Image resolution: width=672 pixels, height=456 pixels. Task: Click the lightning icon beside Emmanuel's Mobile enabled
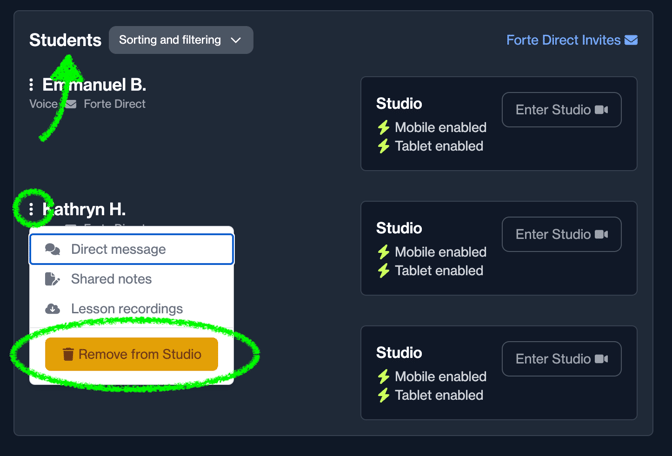point(383,128)
